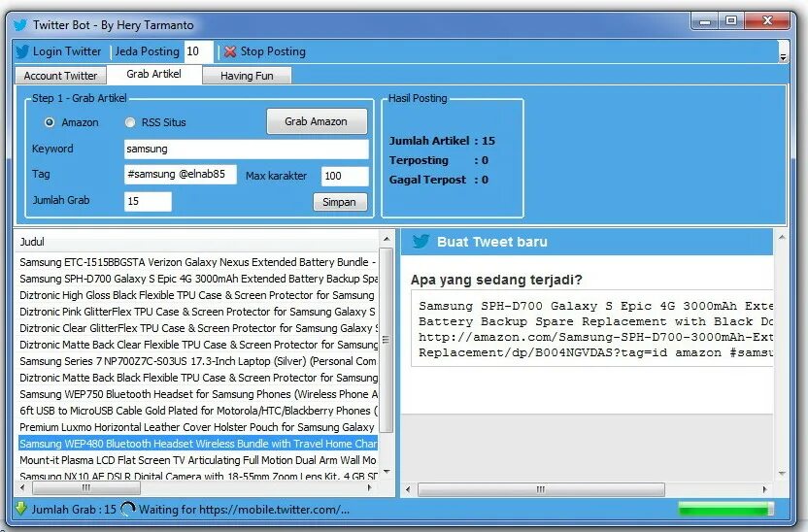The width and height of the screenshot is (808, 532).
Task: Select the 6ft USB to MicroUSB Cable row
Action: point(198,411)
